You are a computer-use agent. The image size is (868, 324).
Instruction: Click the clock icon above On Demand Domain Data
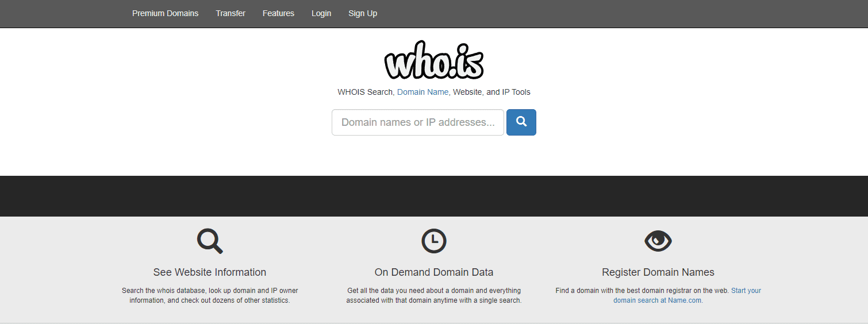click(x=434, y=241)
